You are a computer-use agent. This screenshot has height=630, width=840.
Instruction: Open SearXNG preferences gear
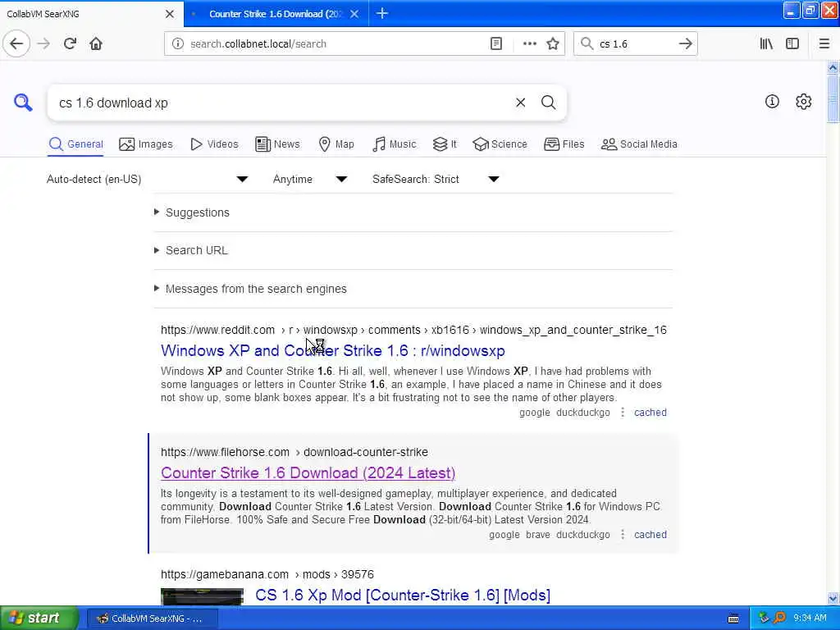click(x=804, y=101)
